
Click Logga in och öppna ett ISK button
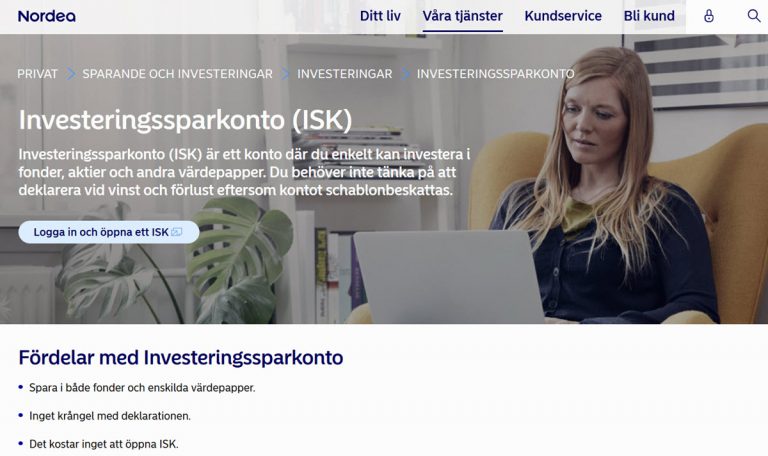point(109,232)
